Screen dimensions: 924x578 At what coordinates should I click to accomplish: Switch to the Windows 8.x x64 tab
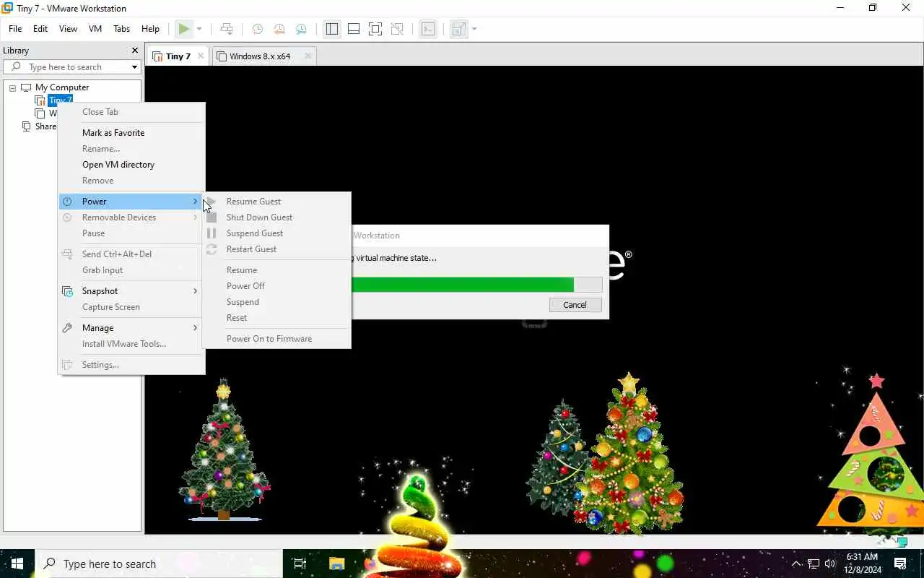(x=260, y=56)
